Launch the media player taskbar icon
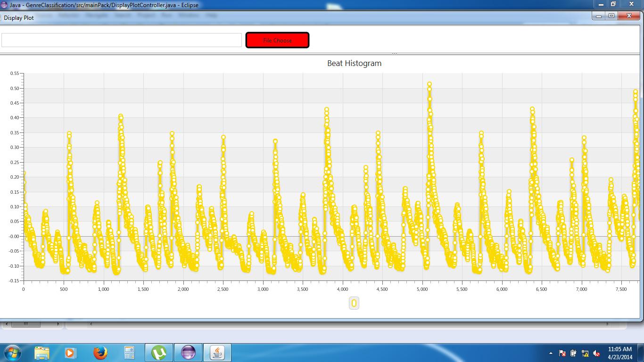644x362 pixels. pos(70,353)
